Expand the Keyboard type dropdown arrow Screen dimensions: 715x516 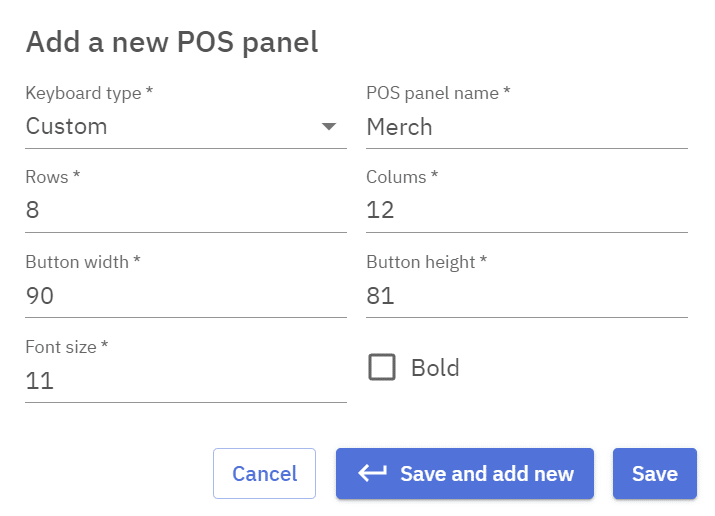[328, 127]
